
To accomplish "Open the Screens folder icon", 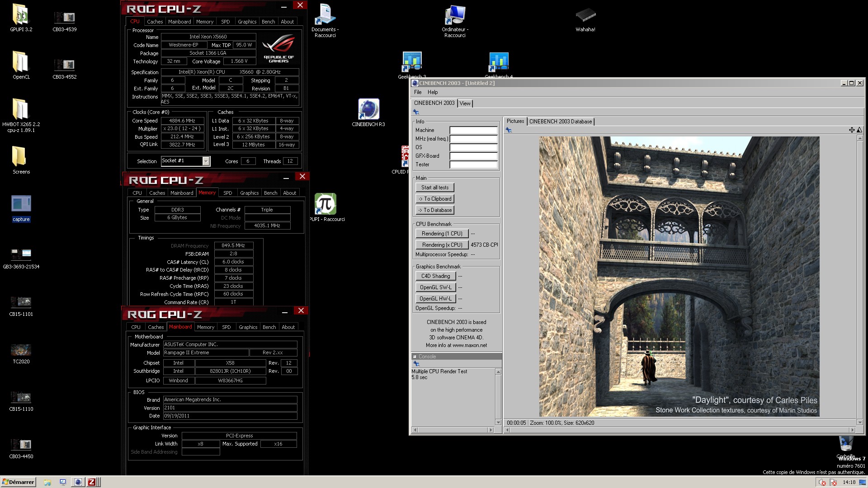I will coord(21,160).
